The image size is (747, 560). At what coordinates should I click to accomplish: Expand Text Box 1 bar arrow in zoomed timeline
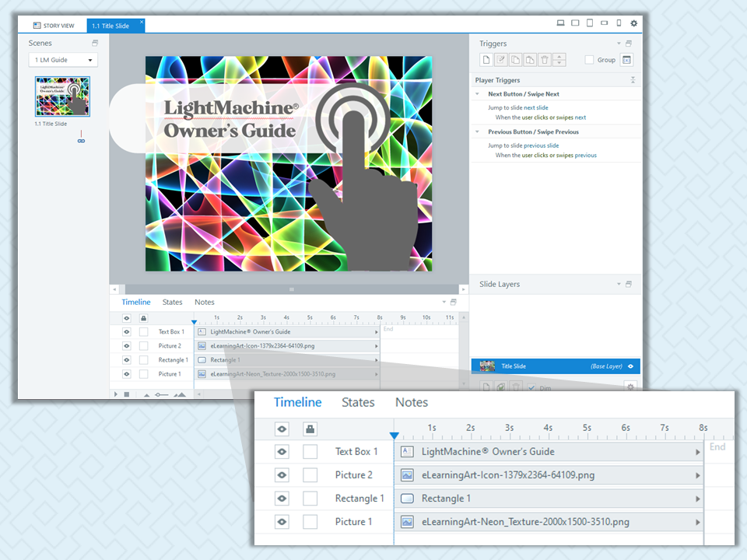[x=697, y=452]
